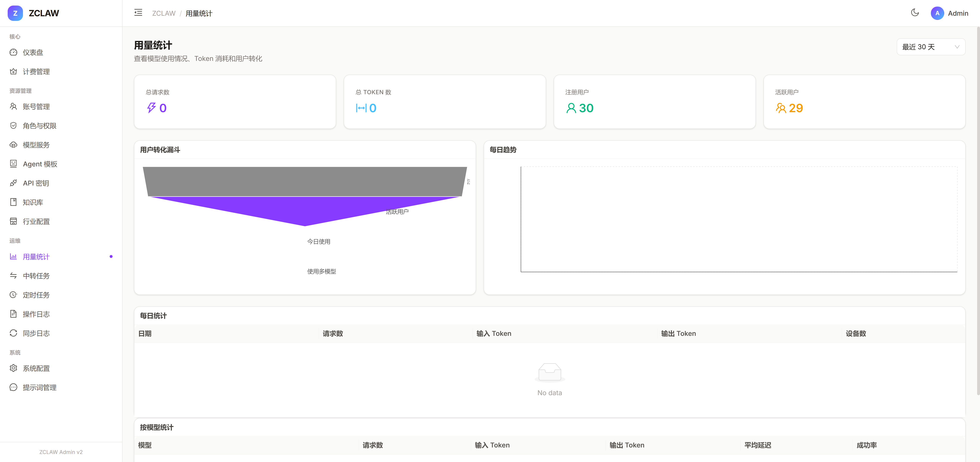
Task: Click the 角色与权限 shield icon
Action: [13, 126]
